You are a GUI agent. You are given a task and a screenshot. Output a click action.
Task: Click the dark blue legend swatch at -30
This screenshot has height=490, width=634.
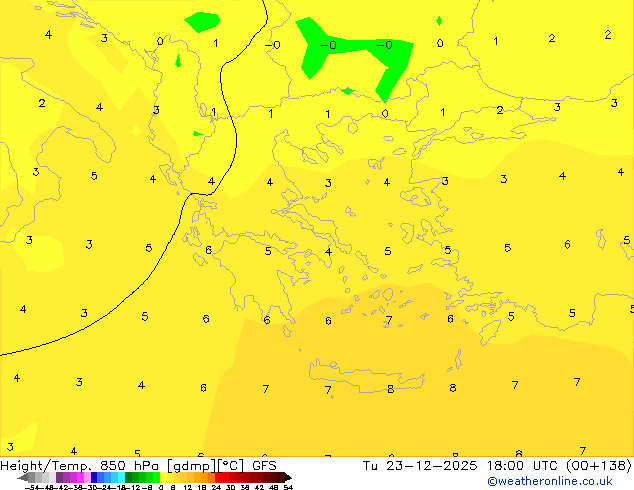[94, 477]
